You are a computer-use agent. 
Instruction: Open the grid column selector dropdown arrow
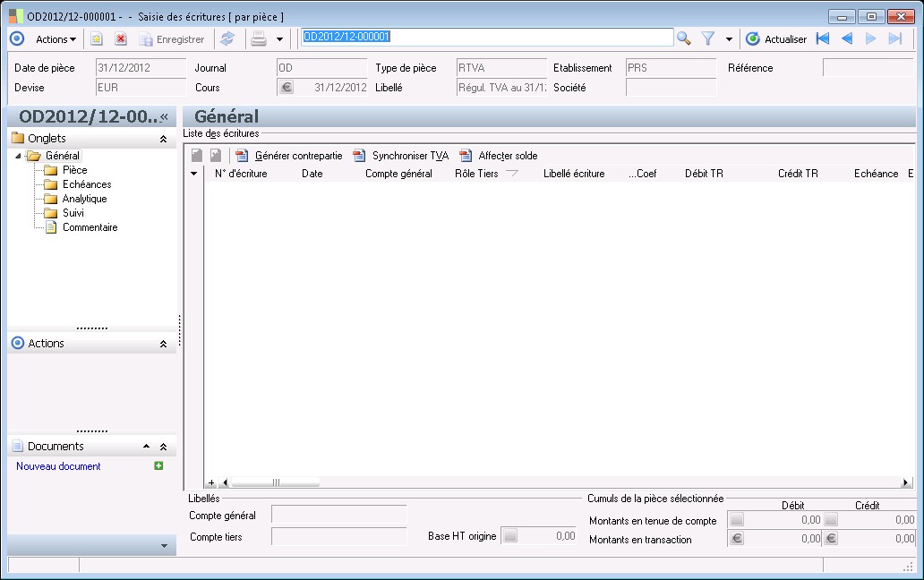pos(194,174)
